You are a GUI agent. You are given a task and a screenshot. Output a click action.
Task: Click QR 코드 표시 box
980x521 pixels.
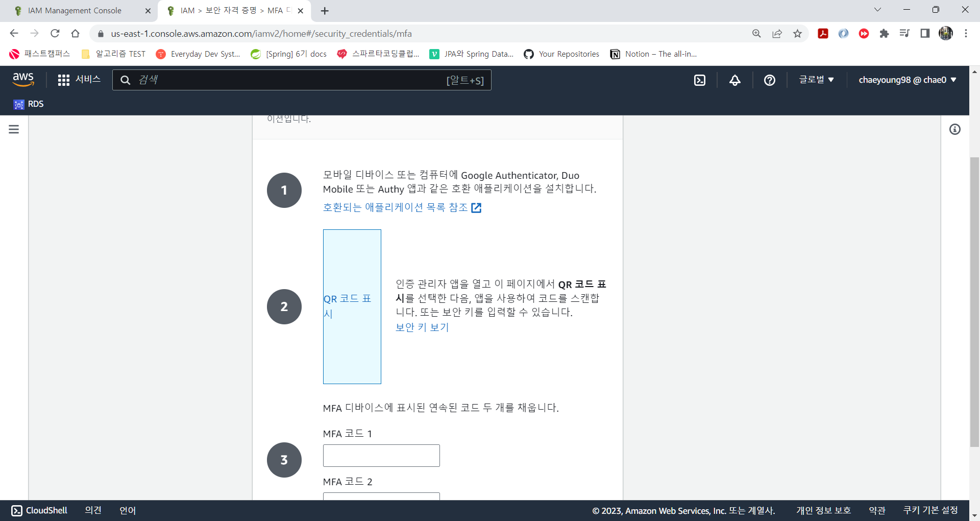point(352,306)
